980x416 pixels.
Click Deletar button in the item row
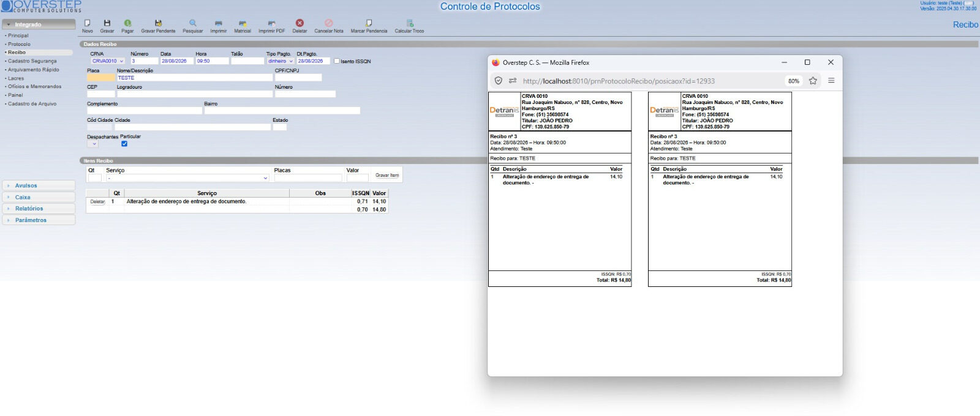coord(97,202)
